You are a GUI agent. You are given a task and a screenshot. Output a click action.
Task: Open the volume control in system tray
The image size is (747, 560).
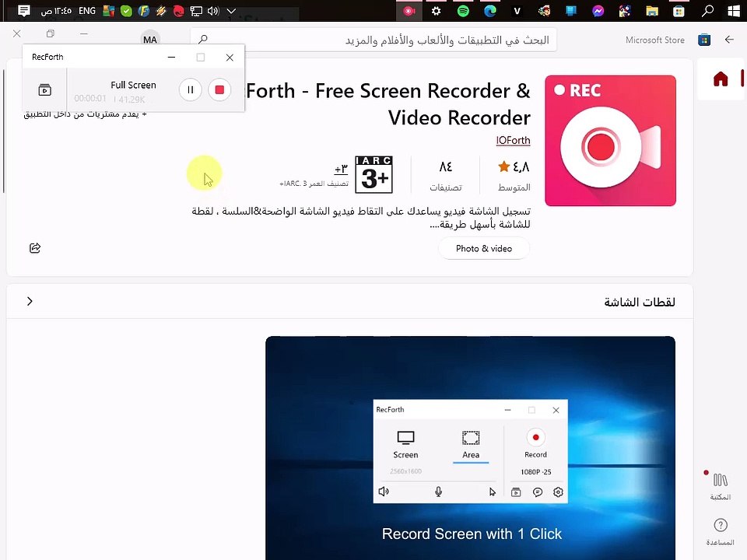(x=213, y=10)
